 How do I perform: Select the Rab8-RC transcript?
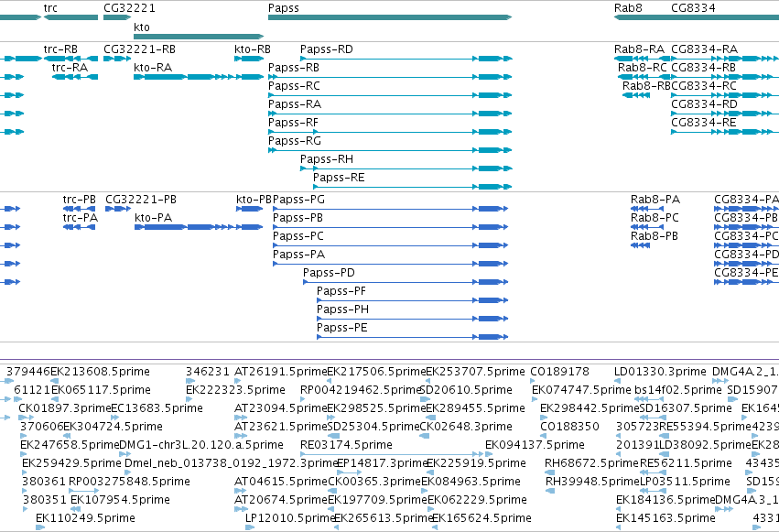[644, 77]
